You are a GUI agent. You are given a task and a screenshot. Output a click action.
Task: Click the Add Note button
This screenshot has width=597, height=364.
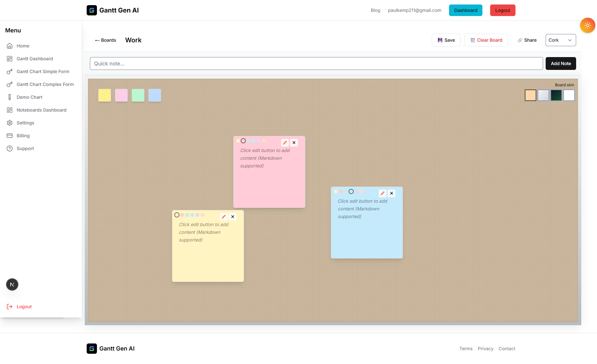(560, 63)
